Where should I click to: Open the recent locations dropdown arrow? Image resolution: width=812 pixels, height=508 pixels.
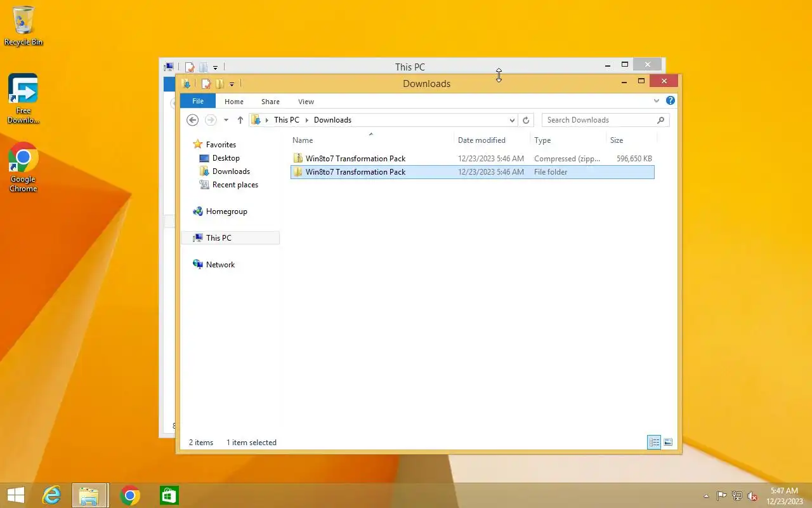pos(226,120)
